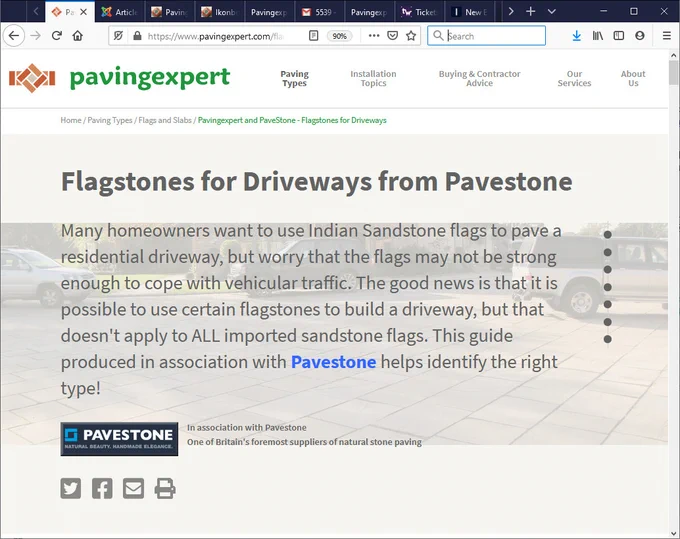Viewport: 680px width, 539px height.
Task: Open Paving Types menu
Action: tap(294, 78)
